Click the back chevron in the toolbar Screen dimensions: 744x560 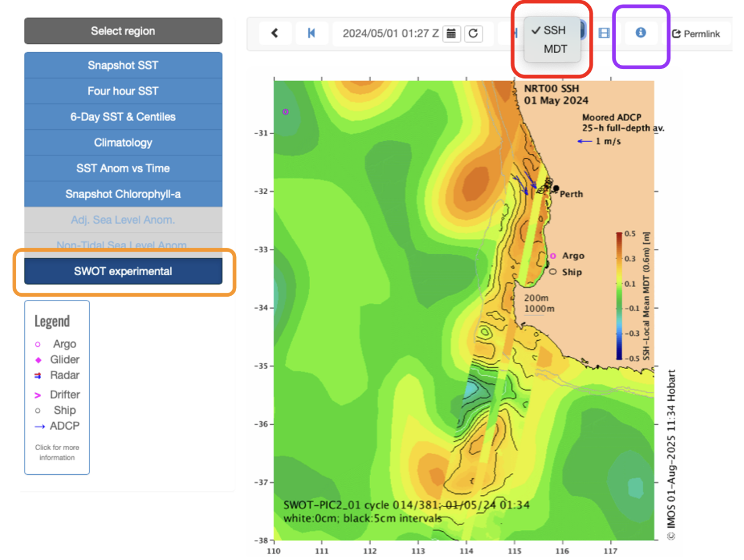(275, 33)
